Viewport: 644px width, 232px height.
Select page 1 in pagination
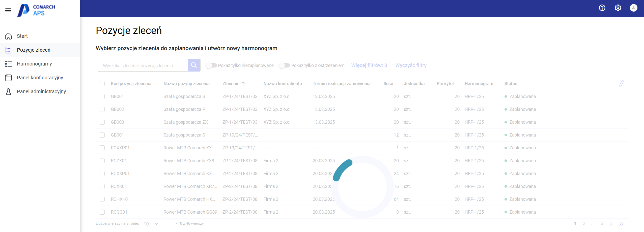[x=575, y=223]
